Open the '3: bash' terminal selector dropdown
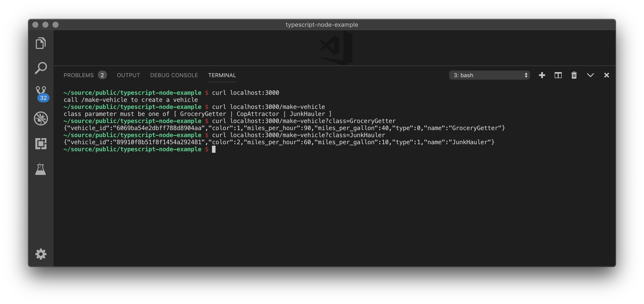Viewport: 644px width, 304px height. coord(489,75)
